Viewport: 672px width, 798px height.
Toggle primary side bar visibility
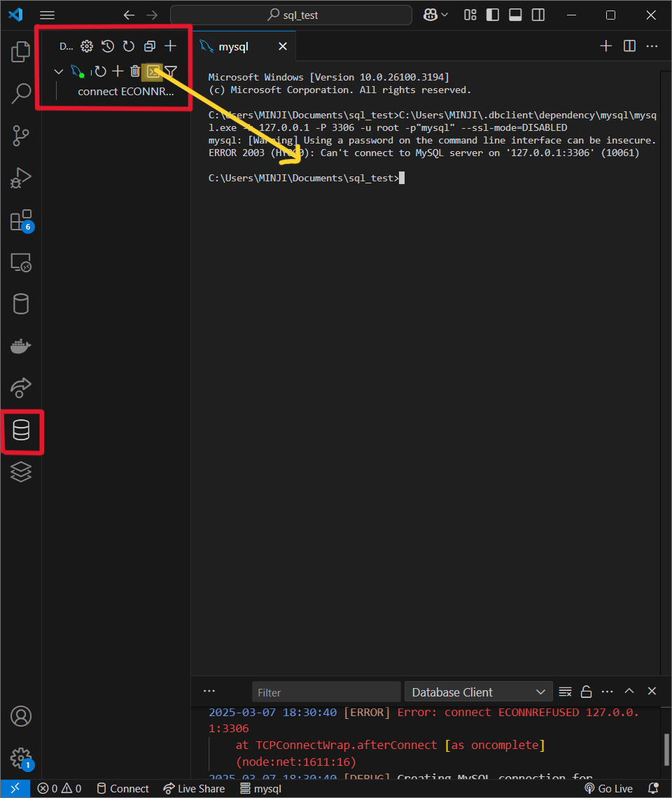(x=493, y=15)
